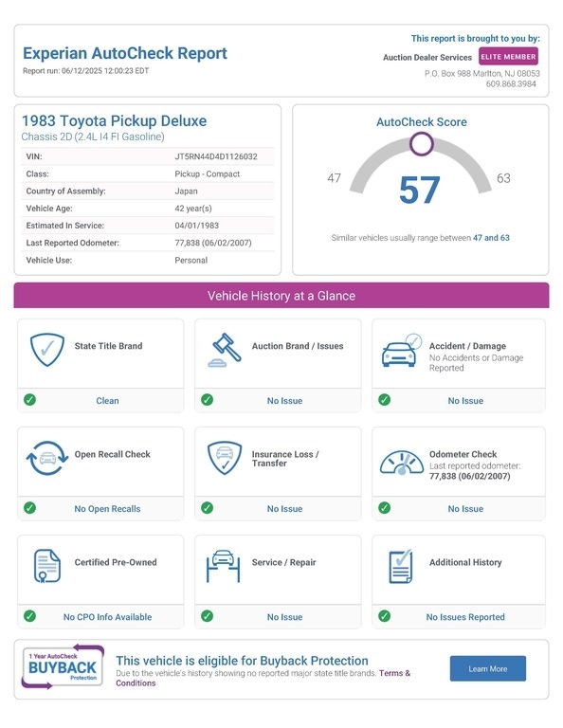Click the Auction Brand gavel icon
Screen dimensions: 563x728
pyautogui.click(x=225, y=350)
